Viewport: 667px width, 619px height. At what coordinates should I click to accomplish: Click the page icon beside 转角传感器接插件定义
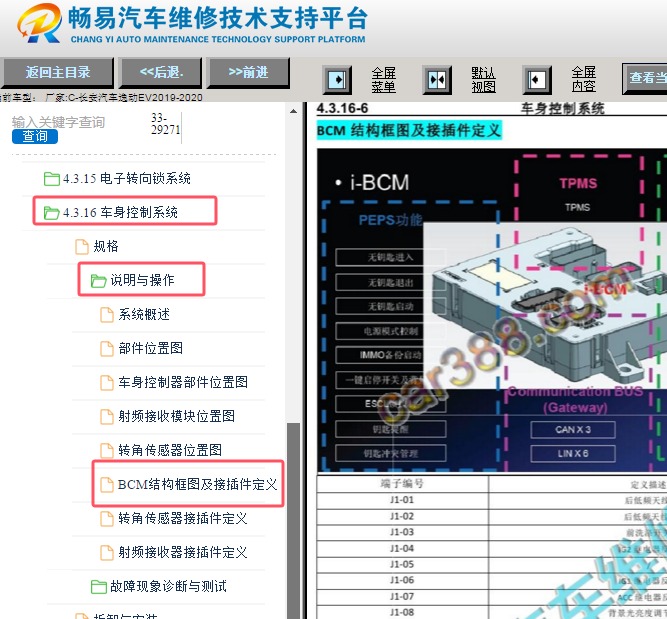[x=107, y=519]
